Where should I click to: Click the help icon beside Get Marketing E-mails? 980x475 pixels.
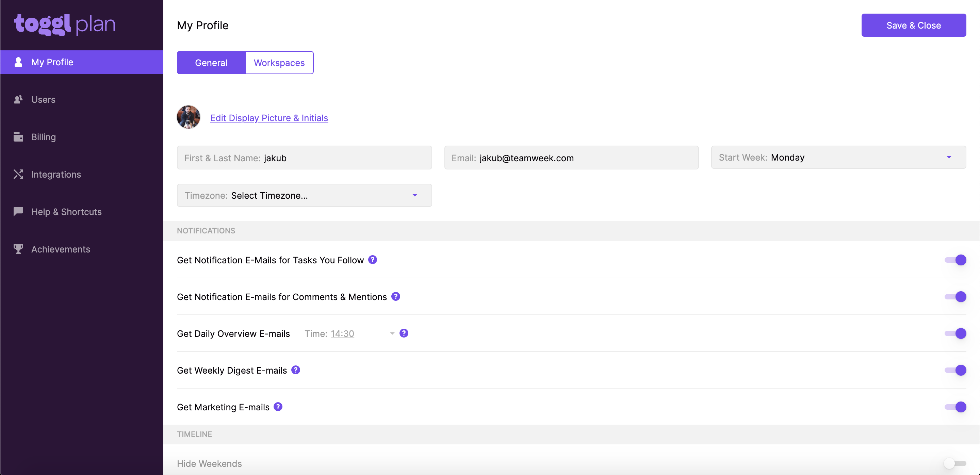[278, 407]
